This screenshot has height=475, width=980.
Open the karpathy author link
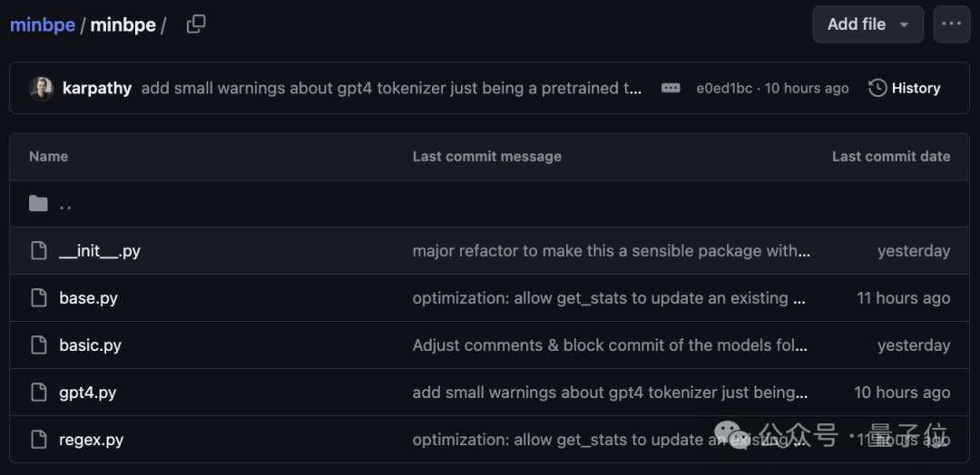(x=97, y=88)
